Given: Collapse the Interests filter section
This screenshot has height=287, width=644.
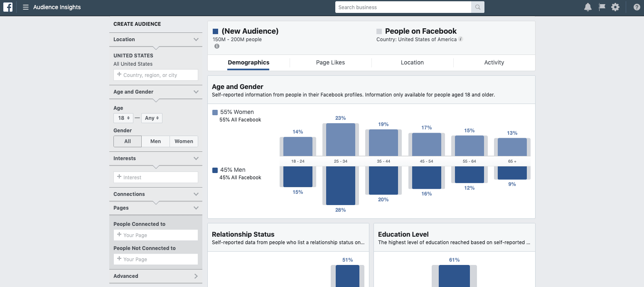Looking at the screenshot, I should [196, 158].
